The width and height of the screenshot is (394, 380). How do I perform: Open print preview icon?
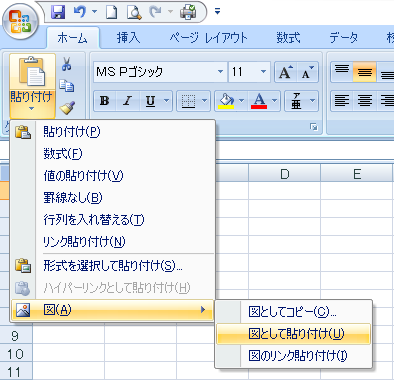click(x=134, y=12)
